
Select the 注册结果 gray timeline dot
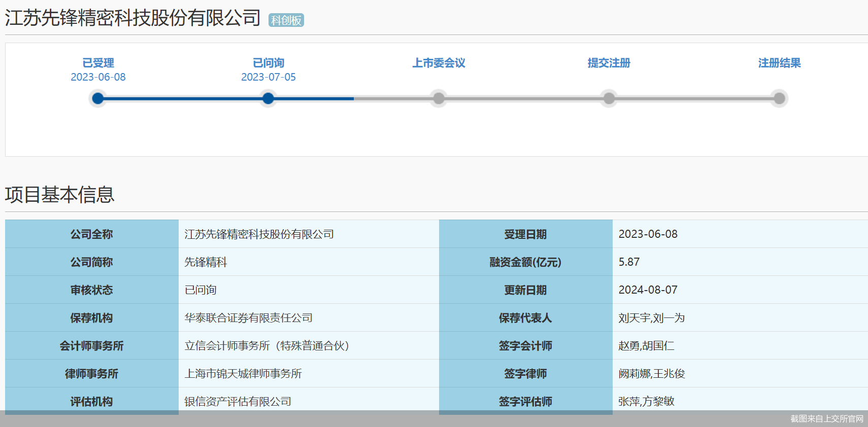779,98
